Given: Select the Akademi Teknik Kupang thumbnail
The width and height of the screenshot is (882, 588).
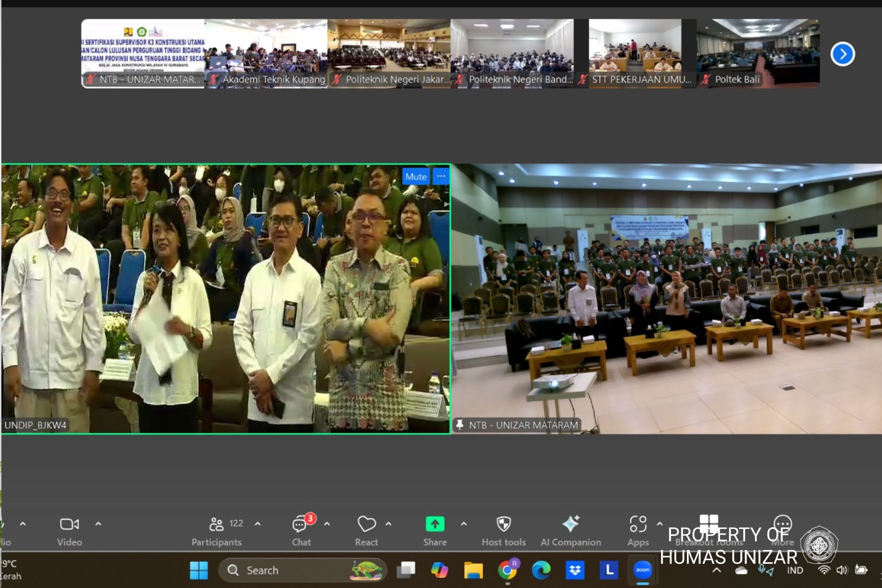Looking at the screenshot, I should coord(266,53).
